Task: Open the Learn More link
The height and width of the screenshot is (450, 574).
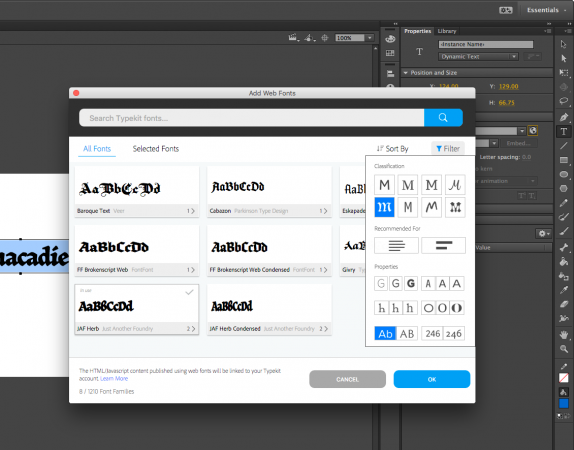Action: pyautogui.click(x=114, y=379)
